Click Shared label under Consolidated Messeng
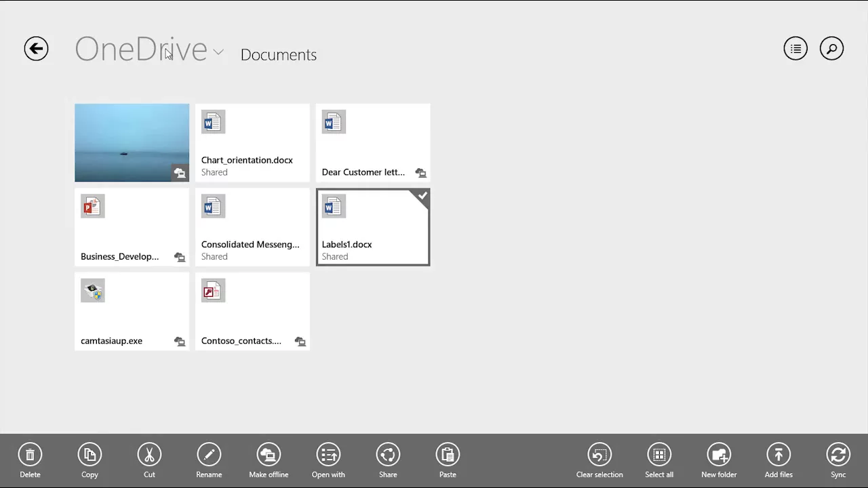Screen dimensions: 868x488 point(214,256)
